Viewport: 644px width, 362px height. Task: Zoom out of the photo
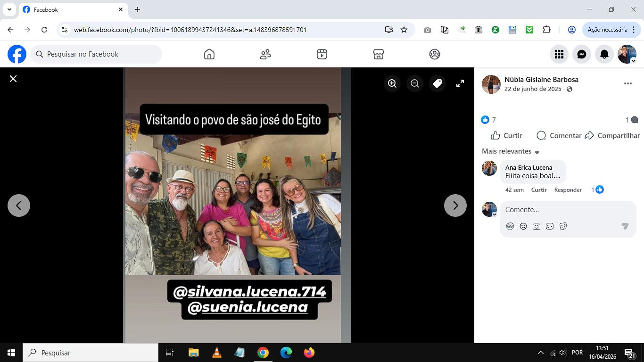[415, 83]
